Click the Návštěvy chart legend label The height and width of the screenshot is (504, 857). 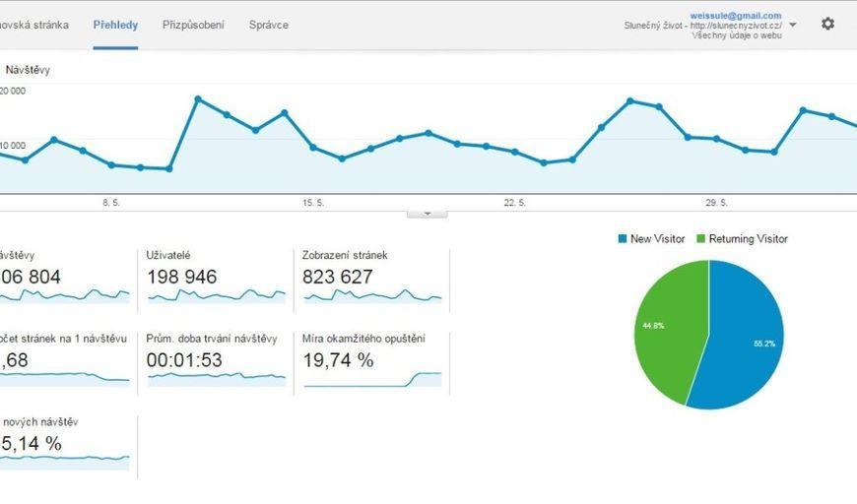[x=29, y=70]
